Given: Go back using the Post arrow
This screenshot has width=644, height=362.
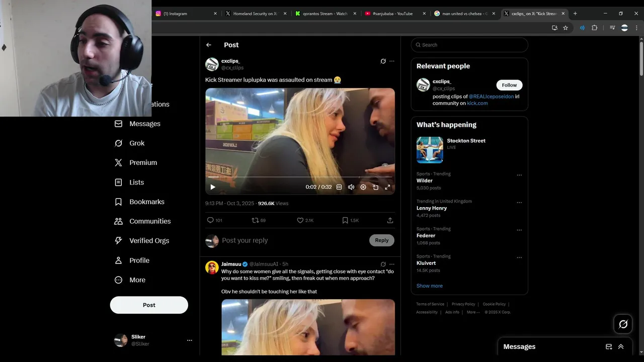Looking at the screenshot, I should click(209, 45).
